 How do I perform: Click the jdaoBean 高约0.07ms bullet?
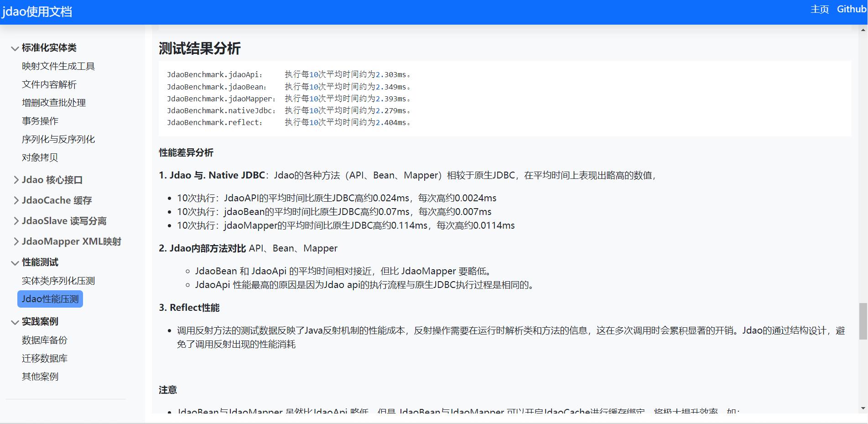point(334,212)
